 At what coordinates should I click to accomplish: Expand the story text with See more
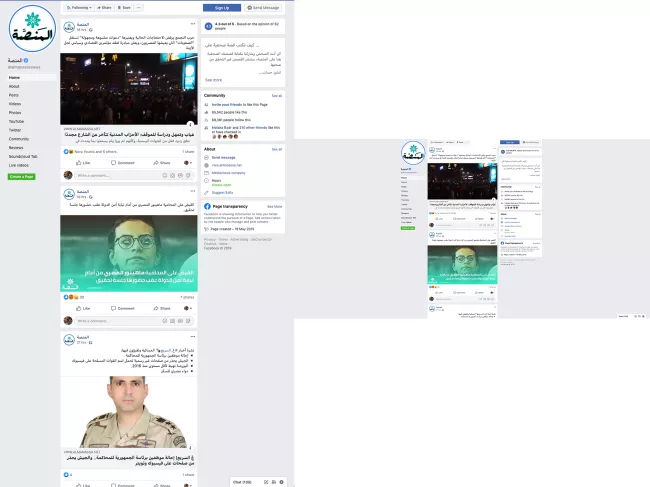click(x=213, y=80)
